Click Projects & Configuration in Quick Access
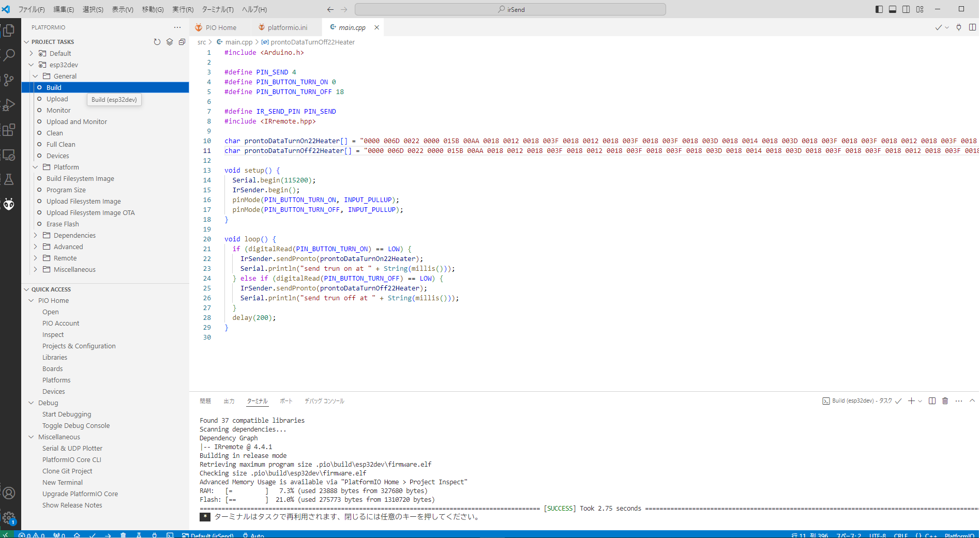This screenshot has width=980, height=538. tap(79, 346)
